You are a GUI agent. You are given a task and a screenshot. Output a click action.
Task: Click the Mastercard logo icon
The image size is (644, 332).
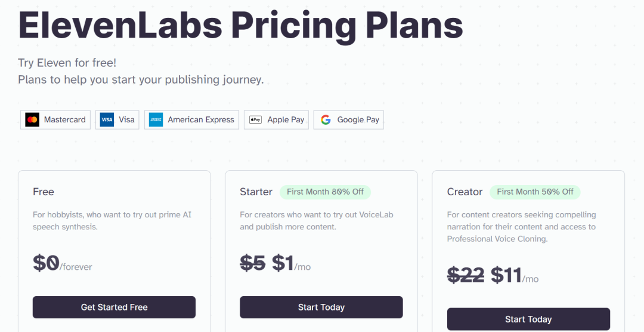click(32, 119)
